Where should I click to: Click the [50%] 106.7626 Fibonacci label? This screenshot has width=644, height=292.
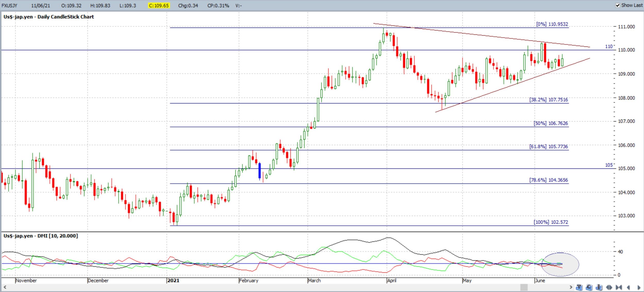coord(551,123)
